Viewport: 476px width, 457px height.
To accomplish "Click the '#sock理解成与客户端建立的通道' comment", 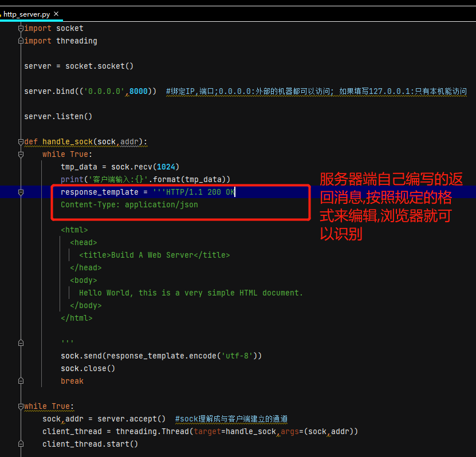I will [231, 419].
